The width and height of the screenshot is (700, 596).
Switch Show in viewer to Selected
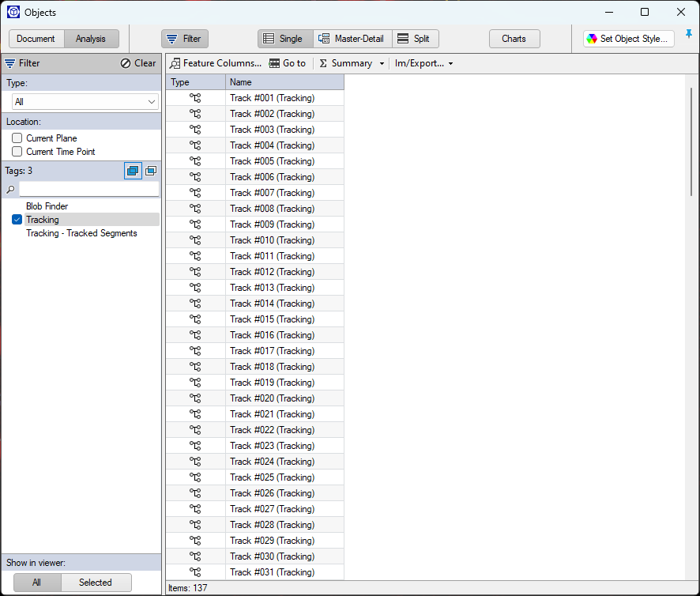96,583
